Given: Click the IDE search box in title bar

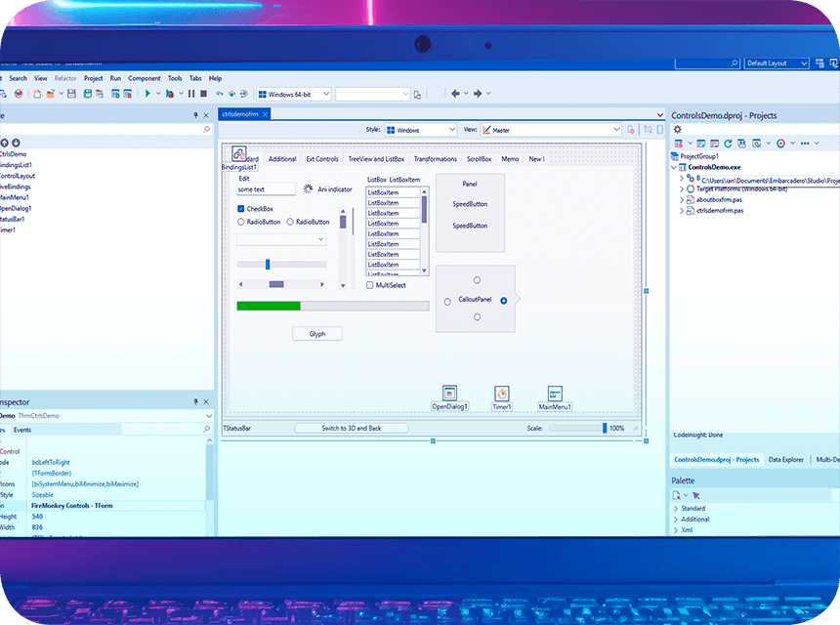Looking at the screenshot, I should (707, 63).
